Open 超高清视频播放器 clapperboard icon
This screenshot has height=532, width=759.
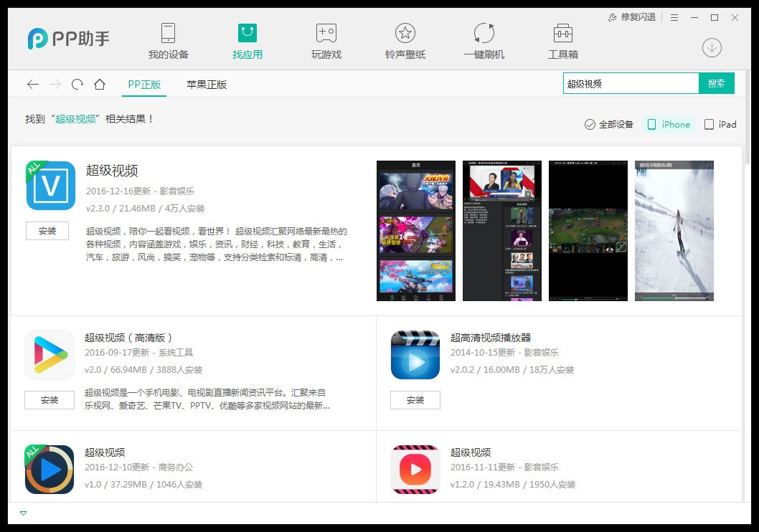(x=415, y=355)
